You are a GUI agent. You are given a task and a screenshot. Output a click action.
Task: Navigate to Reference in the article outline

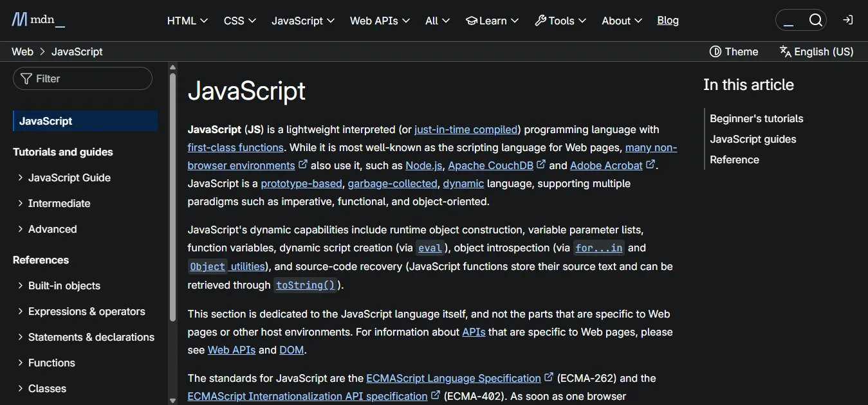(734, 159)
